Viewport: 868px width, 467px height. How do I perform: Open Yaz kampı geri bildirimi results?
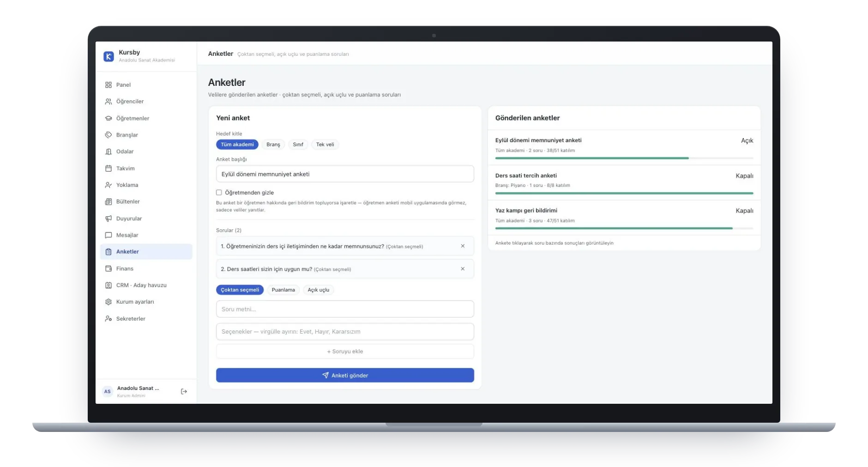[x=624, y=218]
